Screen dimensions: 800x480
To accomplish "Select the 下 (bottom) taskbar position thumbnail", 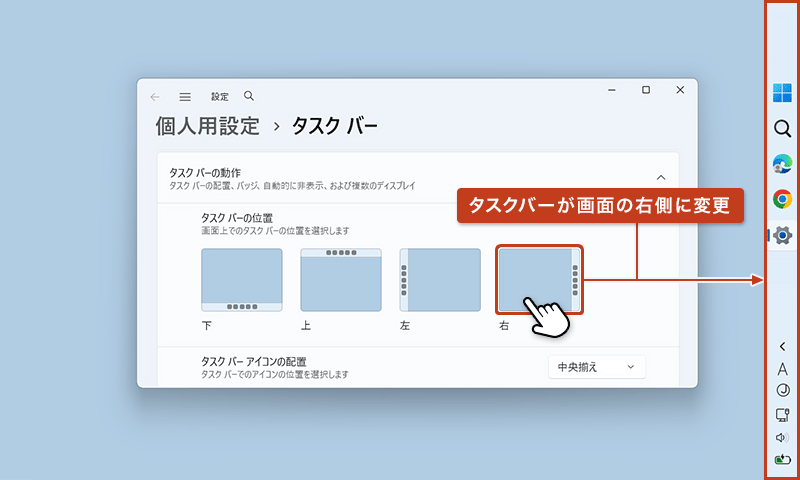I will pos(242,280).
